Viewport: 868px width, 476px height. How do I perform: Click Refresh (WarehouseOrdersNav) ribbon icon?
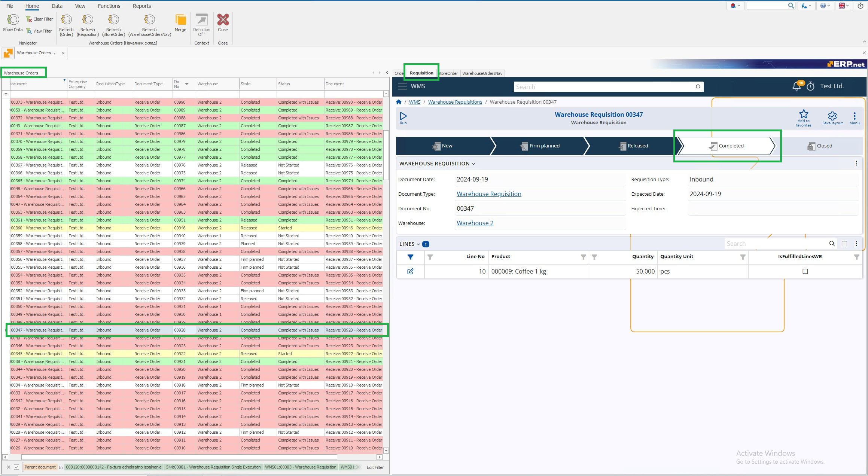coord(149,25)
